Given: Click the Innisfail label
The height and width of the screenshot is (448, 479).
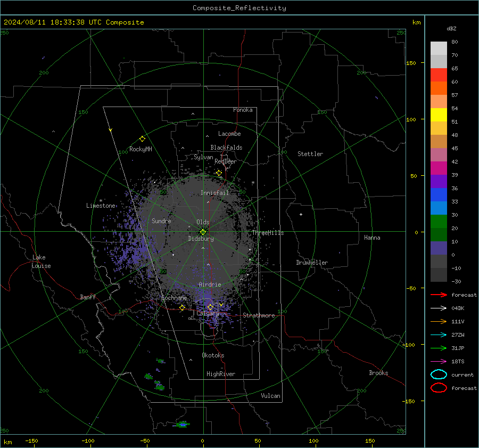Looking at the screenshot, I should click(214, 193).
